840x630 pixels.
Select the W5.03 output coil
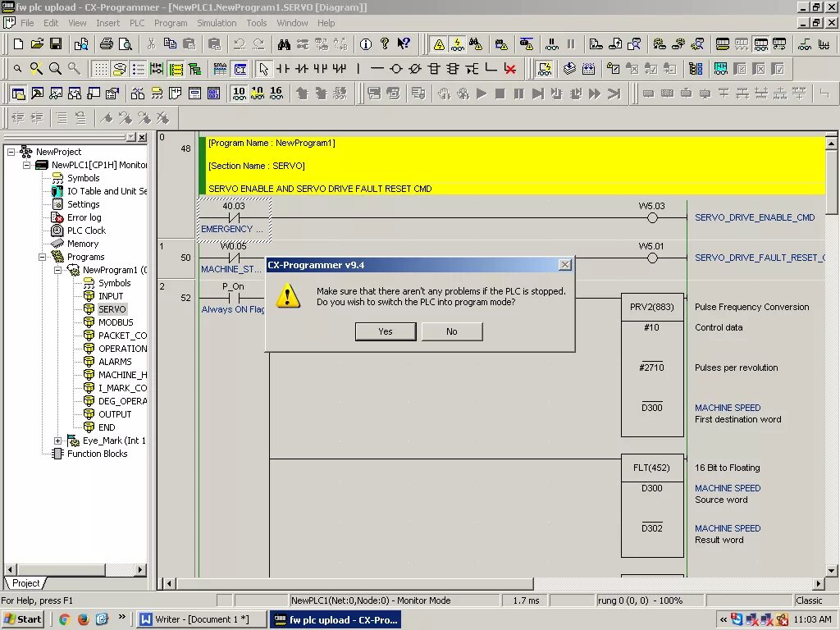(x=652, y=217)
